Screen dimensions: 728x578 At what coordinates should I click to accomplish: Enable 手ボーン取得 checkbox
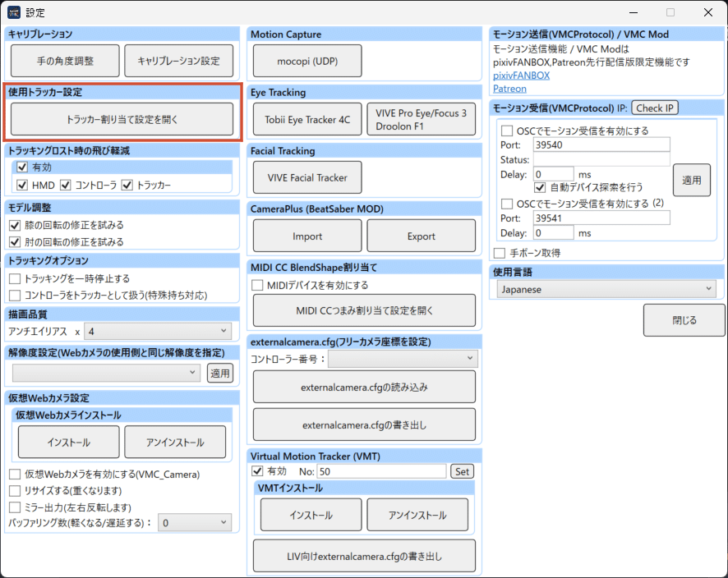pyautogui.click(x=499, y=253)
